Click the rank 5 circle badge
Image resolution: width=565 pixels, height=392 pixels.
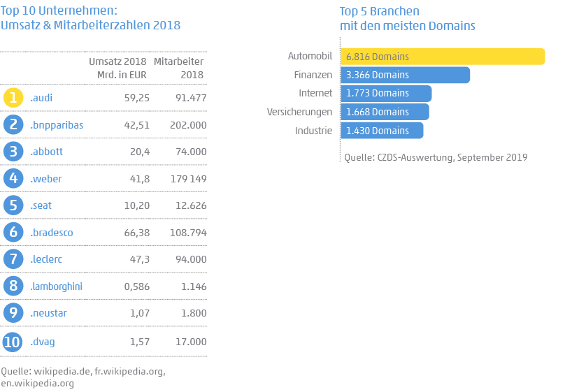13,205
